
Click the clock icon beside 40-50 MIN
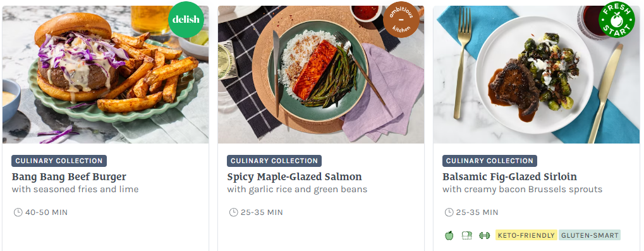pos(18,212)
